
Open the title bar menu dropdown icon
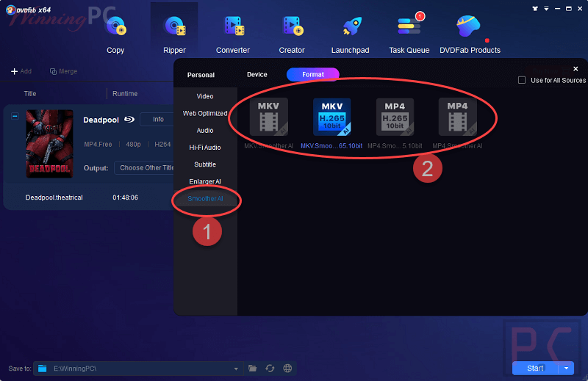(546, 9)
